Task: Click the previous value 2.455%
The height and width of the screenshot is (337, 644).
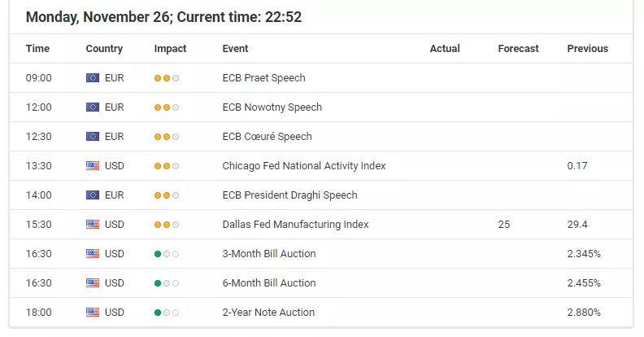Action: tap(584, 283)
